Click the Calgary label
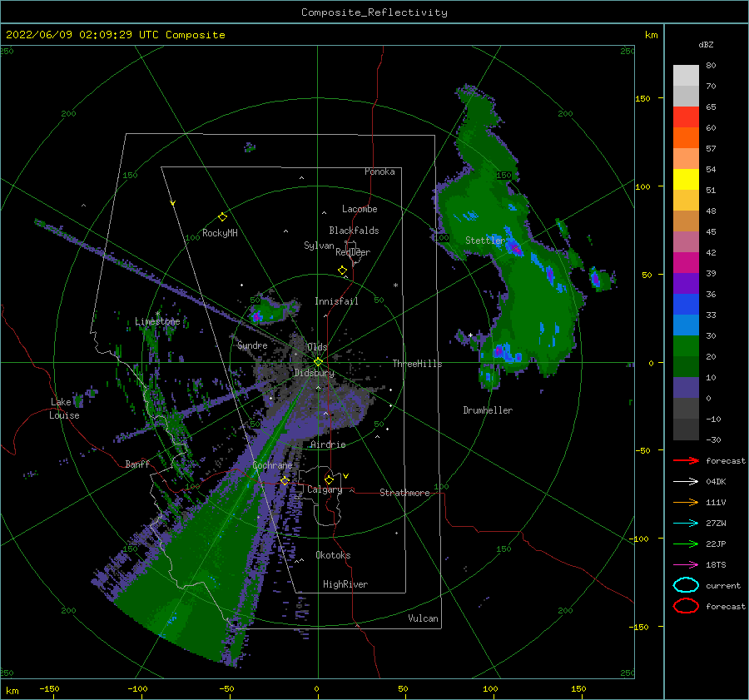This screenshot has height=700, width=749. (x=325, y=489)
